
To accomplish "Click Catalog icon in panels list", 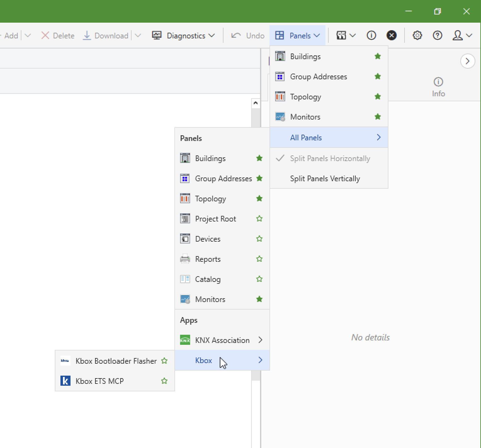I will (185, 279).
